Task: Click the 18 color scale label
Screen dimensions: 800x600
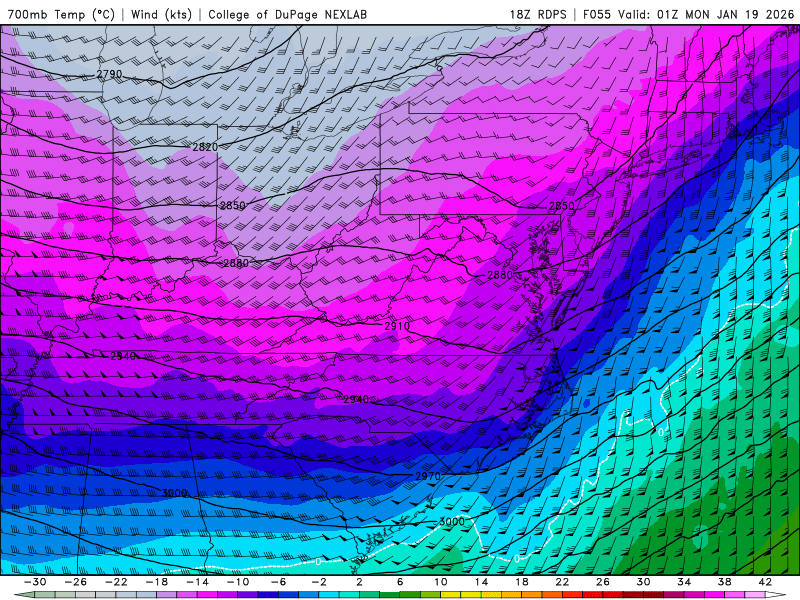Action: 521,582
